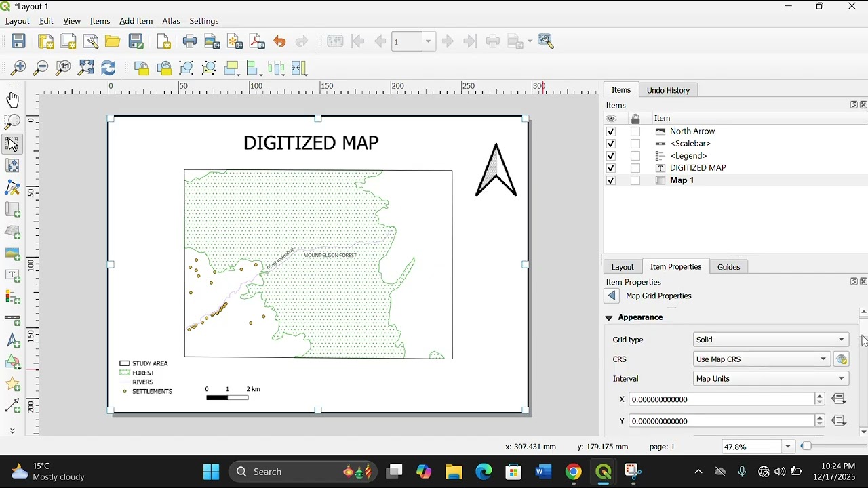868x488 pixels.
Task: Click the Undo arrow icon
Action: [279, 41]
